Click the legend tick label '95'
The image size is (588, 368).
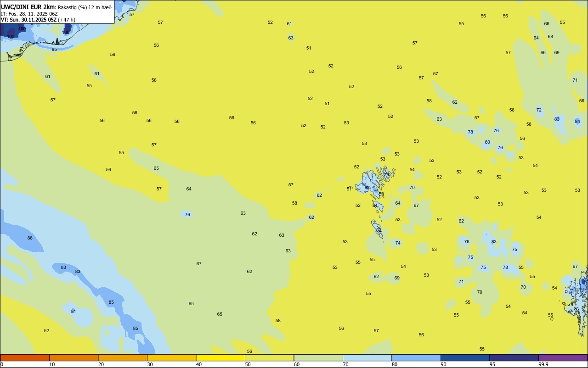(x=492, y=364)
